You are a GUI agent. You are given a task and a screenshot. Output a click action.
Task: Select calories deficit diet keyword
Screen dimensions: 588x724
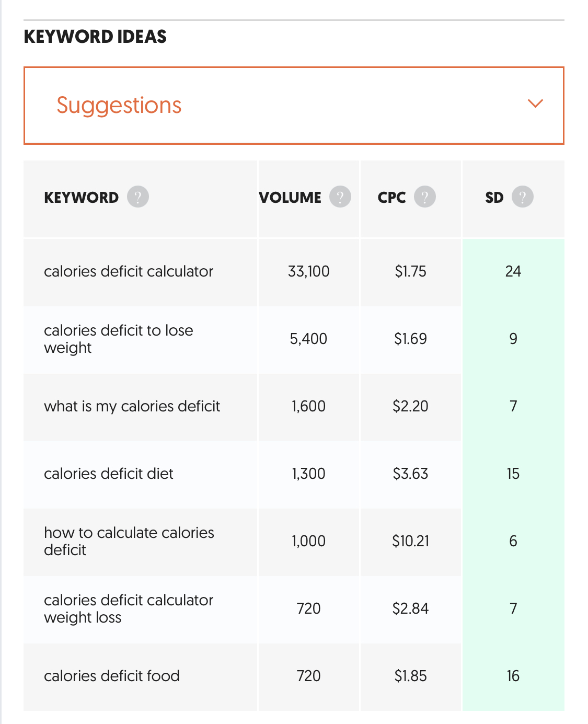pyautogui.click(x=109, y=474)
